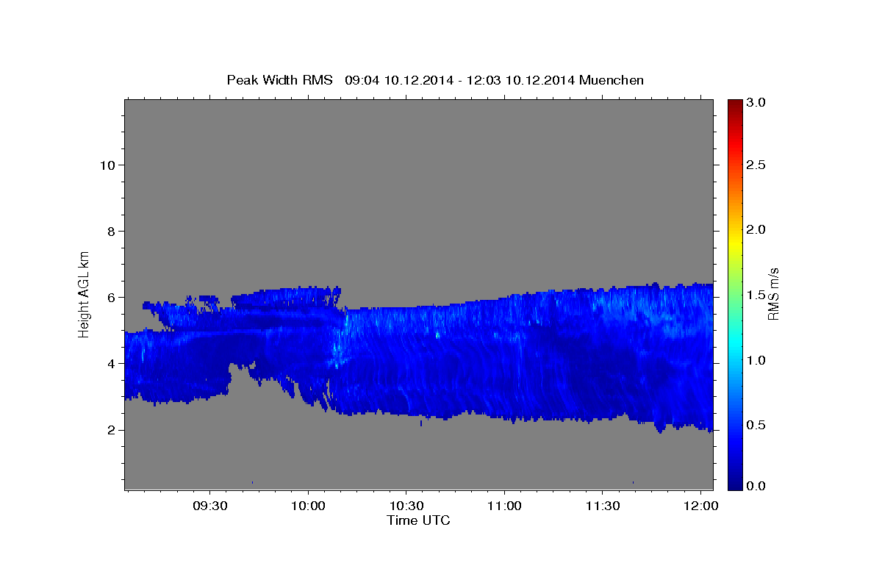Image resolution: width=882 pixels, height=588 pixels.
Task: Click the '09:30' time axis label
Action: pyautogui.click(x=209, y=507)
